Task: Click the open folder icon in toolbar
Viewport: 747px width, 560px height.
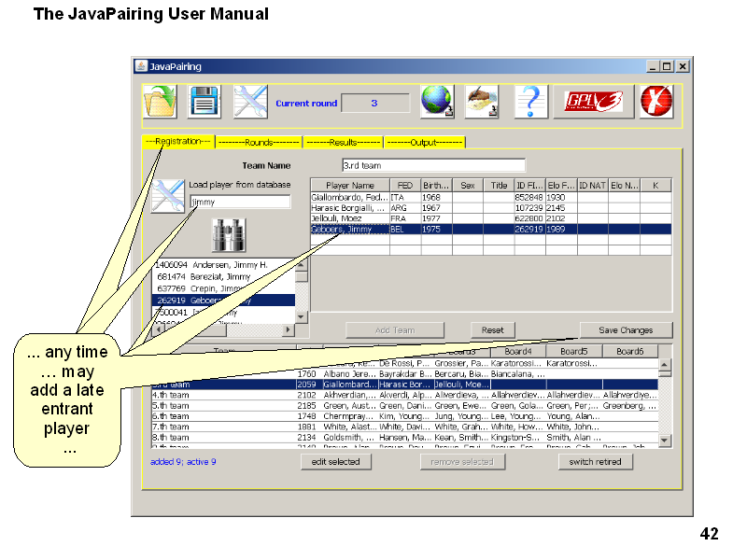Action: (160, 102)
